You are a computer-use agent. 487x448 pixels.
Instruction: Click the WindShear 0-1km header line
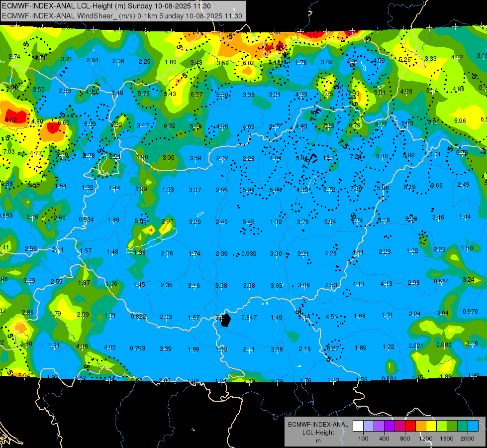pos(122,16)
